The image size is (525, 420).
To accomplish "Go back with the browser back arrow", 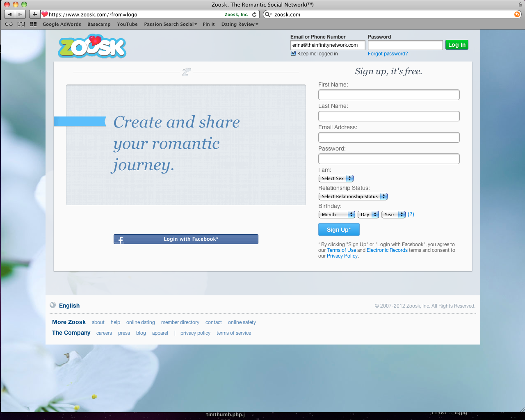I will click(x=10, y=14).
